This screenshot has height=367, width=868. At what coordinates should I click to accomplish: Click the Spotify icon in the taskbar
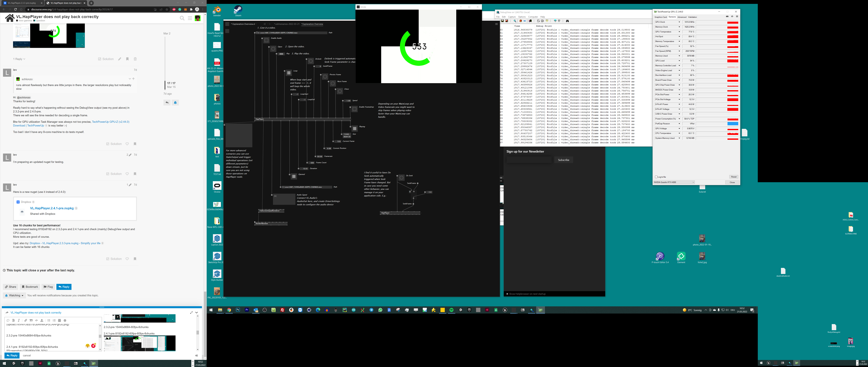(452, 310)
